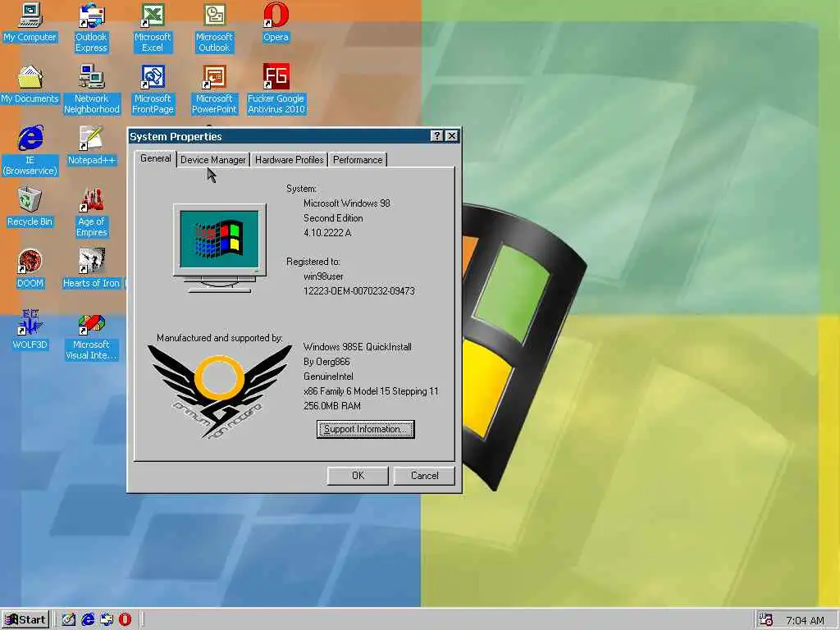Select the Outlook Express desktop shortcut

tap(91, 28)
